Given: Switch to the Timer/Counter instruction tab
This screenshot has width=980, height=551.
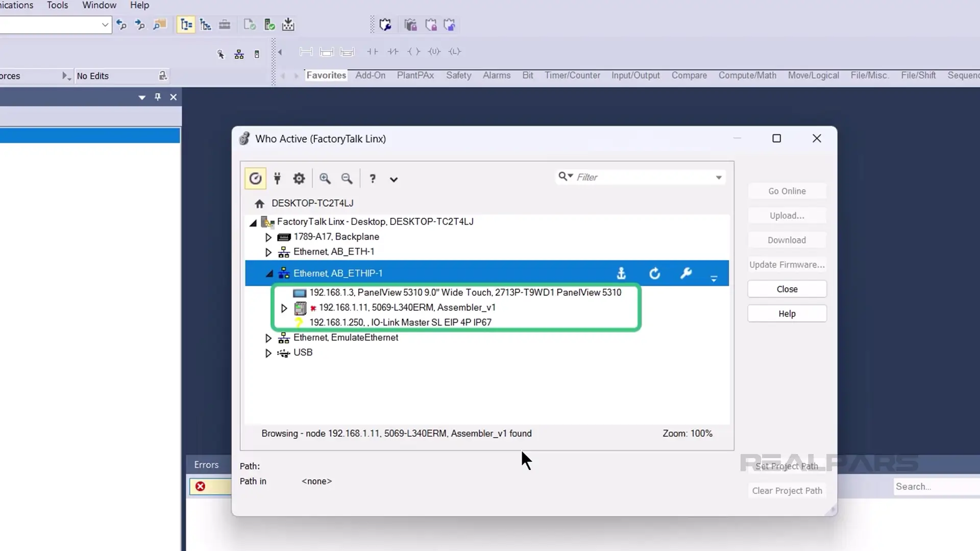Looking at the screenshot, I should pos(572,75).
